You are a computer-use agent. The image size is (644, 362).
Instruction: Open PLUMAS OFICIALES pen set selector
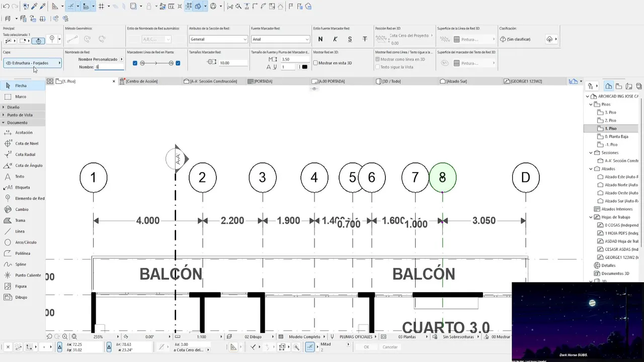[x=356, y=337]
